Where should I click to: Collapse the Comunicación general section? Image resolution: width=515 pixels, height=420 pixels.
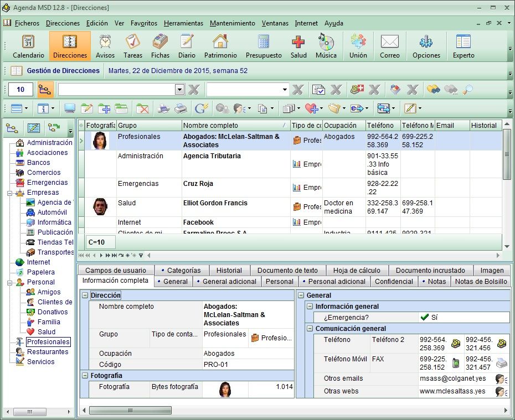(x=310, y=329)
